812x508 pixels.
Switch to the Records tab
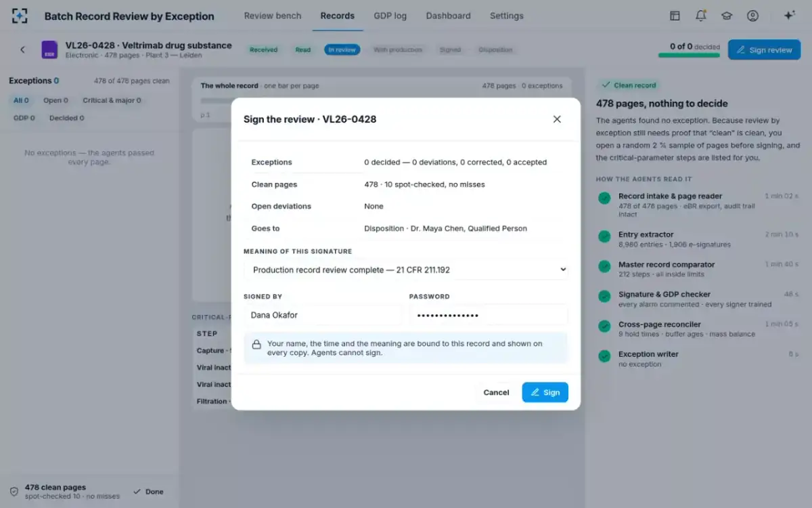(x=338, y=16)
